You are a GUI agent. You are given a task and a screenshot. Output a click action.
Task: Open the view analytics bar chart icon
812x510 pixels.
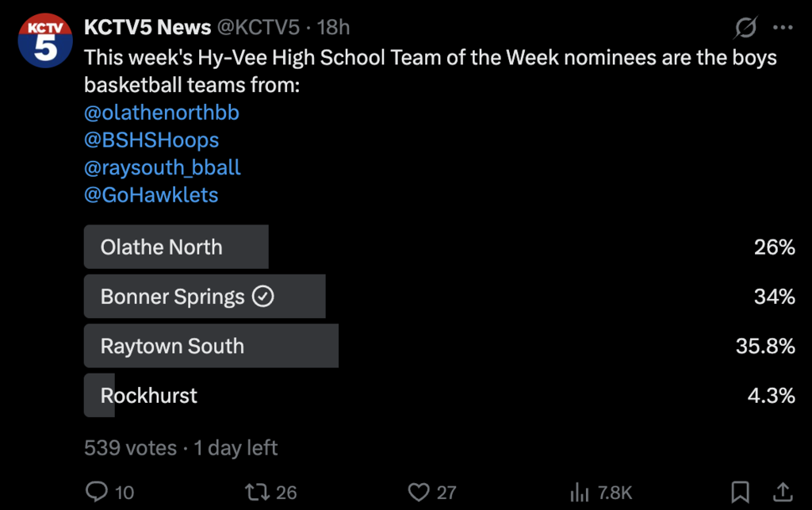click(580, 492)
